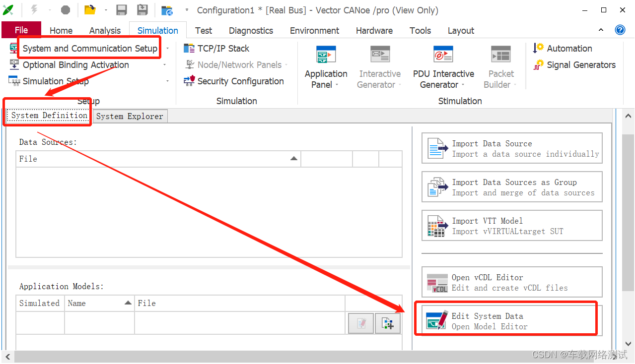Image resolution: width=635 pixels, height=364 pixels.
Task: Expand the dropdown arrow beside the open-folder icon
Action: (x=106, y=10)
